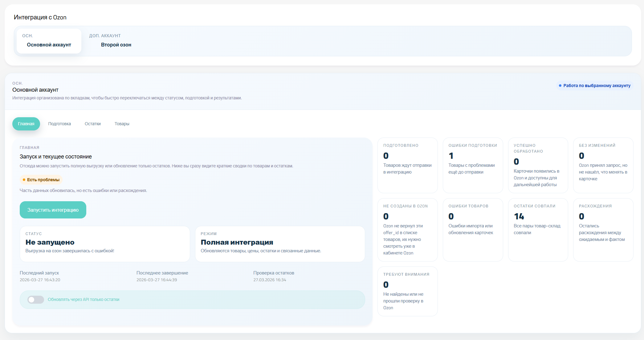This screenshot has width=644, height=340.
Task: Click the Режим Полная интеграция card
Action: tap(280, 244)
